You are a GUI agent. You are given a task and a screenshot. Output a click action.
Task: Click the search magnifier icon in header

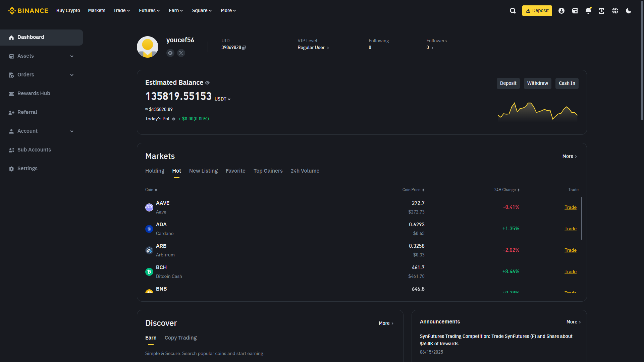[513, 11]
